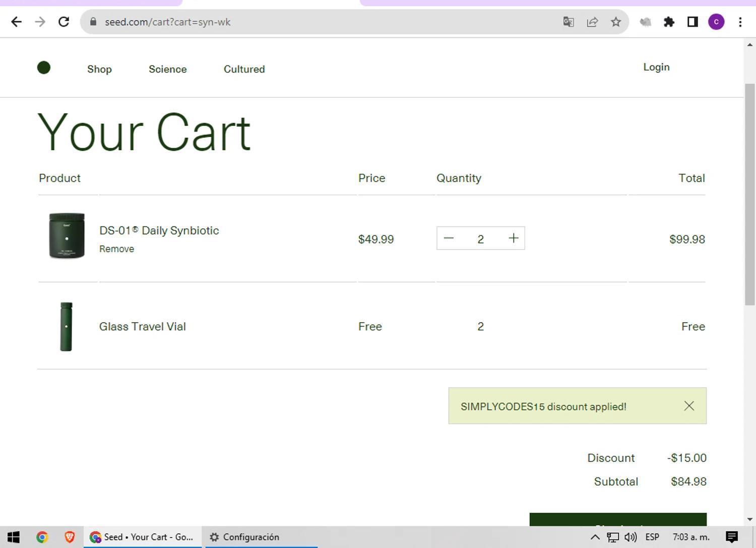The height and width of the screenshot is (548, 756).
Task: Click the Glass Travel Vial product name
Action: click(x=143, y=327)
